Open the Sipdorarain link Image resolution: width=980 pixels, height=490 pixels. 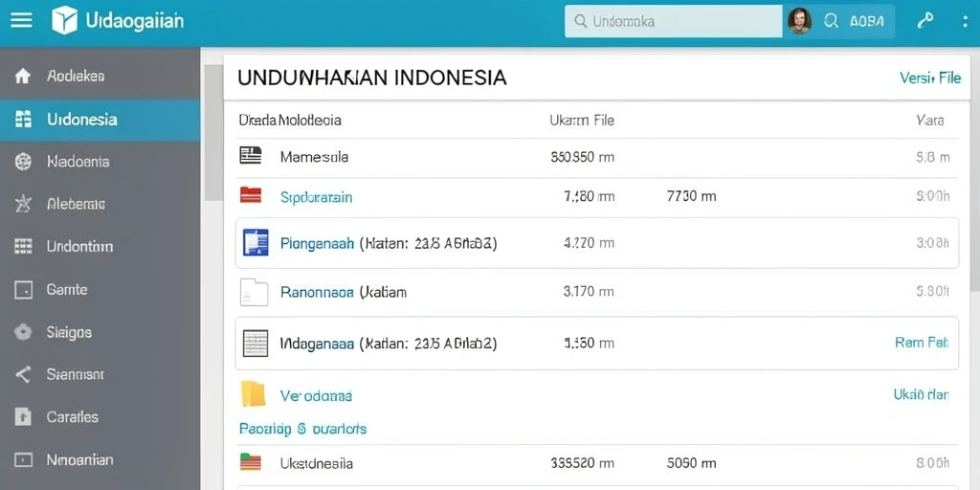316,198
